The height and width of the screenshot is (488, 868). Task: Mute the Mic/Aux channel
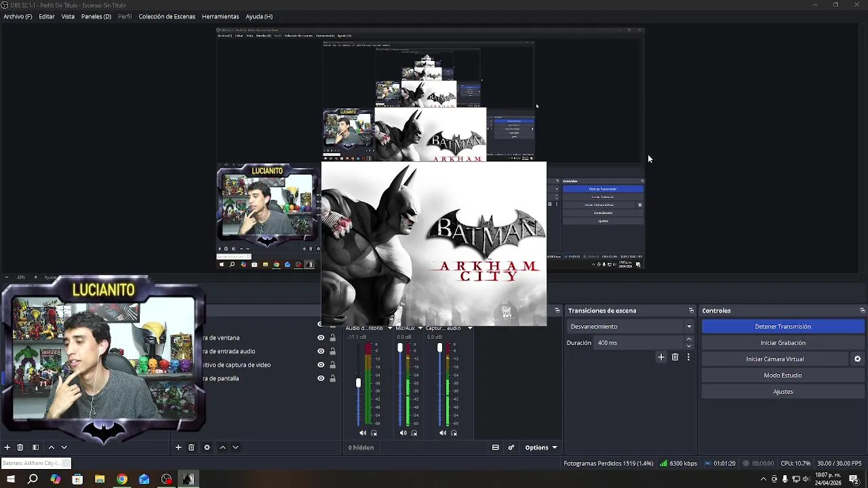coord(403,433)
